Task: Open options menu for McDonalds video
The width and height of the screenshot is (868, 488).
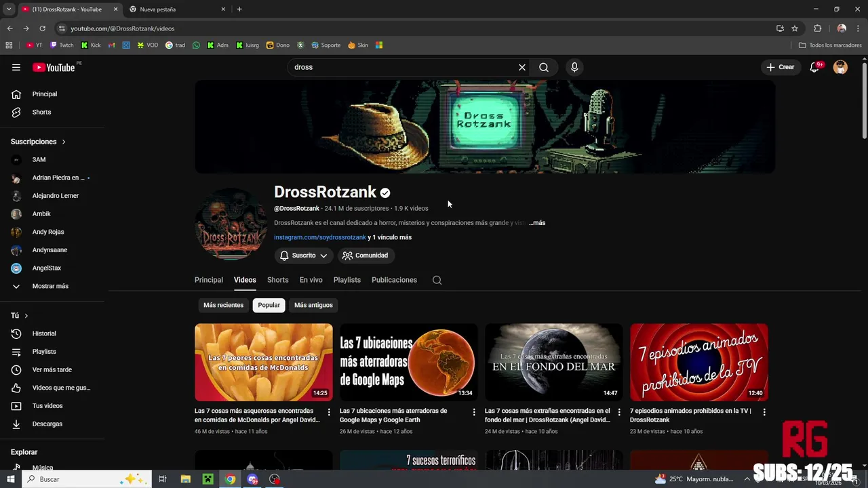Action: tap(329, 412)
